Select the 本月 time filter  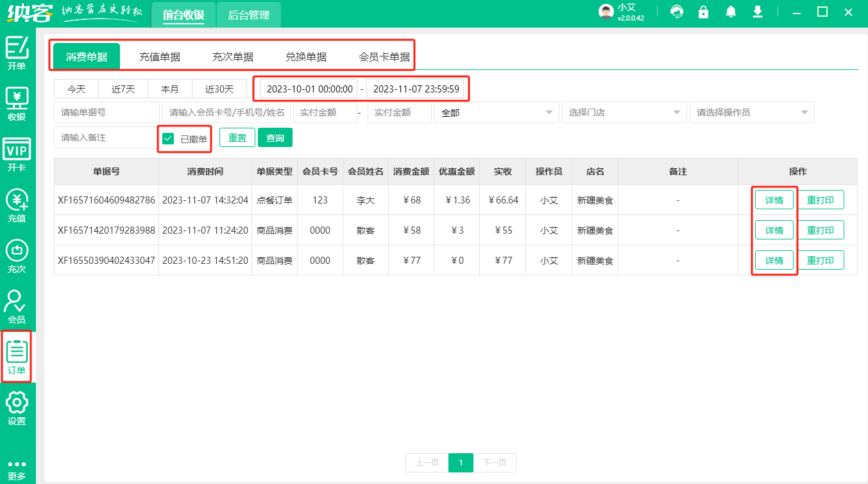point(170,89)
